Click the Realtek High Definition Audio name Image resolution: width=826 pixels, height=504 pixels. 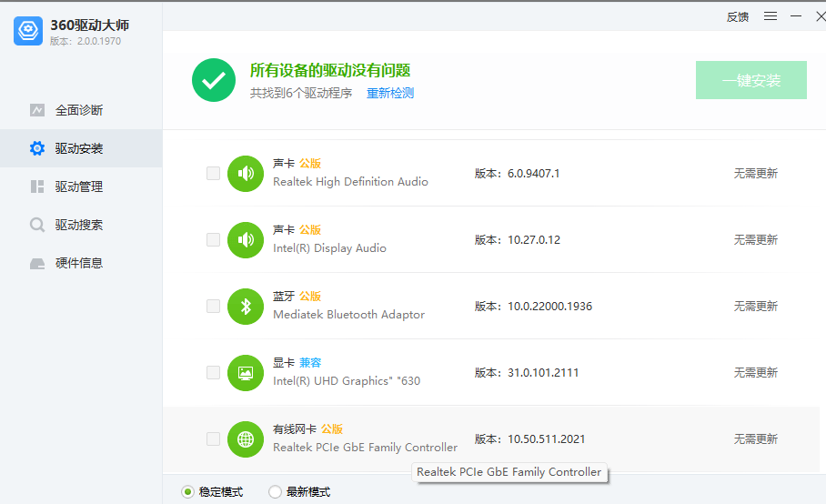tap(350, 182)
